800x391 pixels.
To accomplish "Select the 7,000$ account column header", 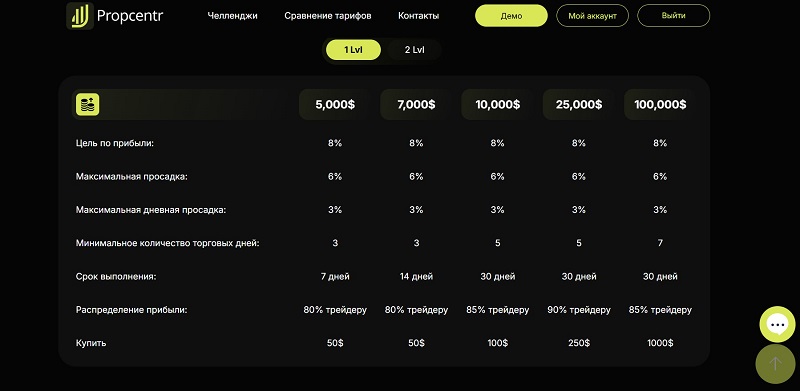I will pyautogui.click(x=416, y=105).
